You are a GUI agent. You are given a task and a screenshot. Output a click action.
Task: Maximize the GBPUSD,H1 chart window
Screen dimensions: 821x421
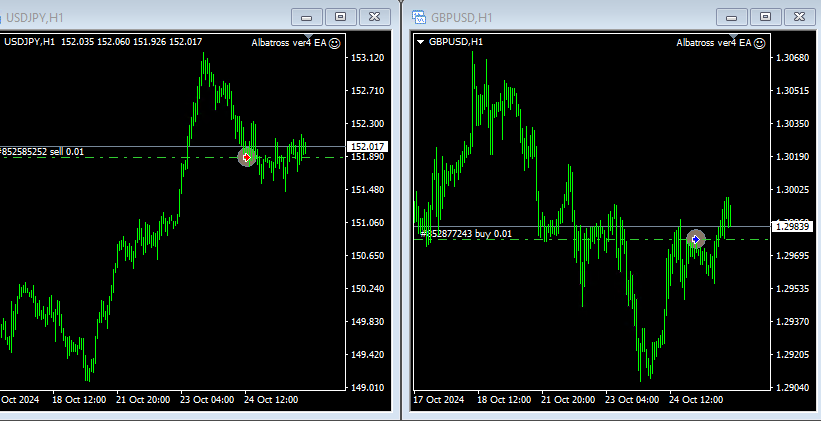765,17
